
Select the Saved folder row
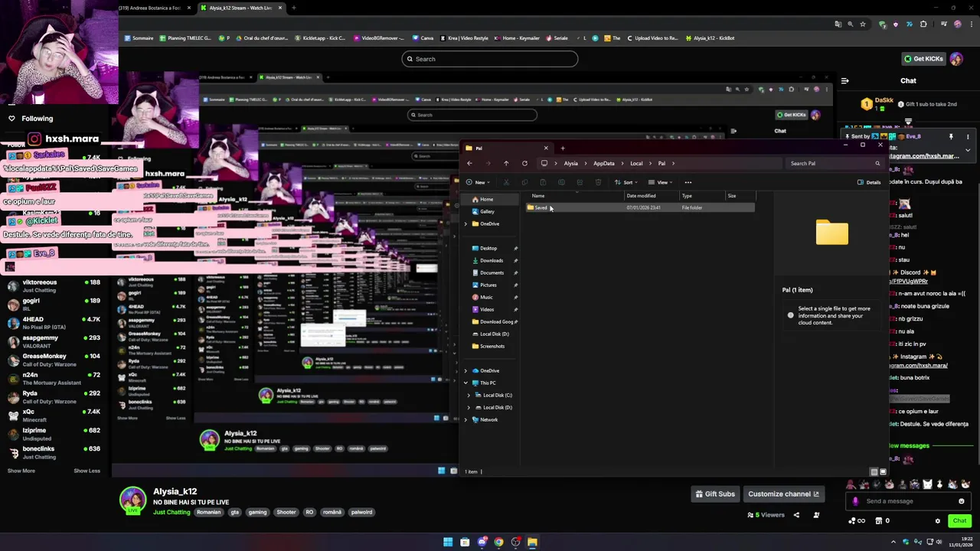tap(640, 207)
